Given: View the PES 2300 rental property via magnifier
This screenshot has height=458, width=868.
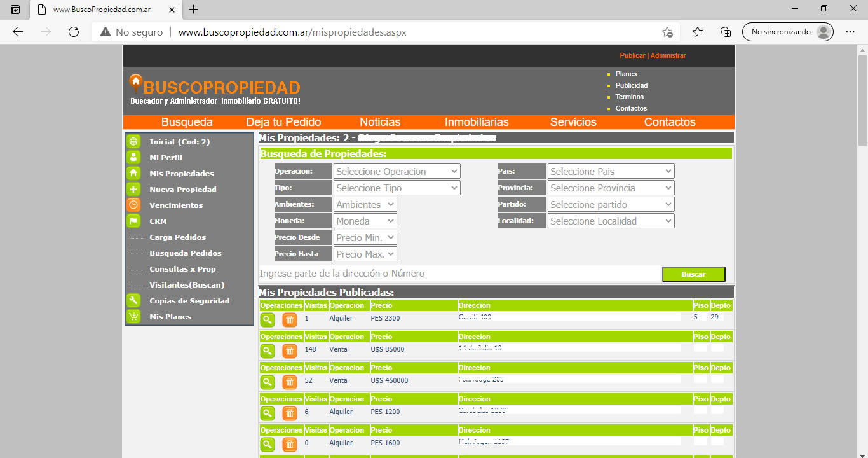Looking at the screenshot, I should click(268, 319).
